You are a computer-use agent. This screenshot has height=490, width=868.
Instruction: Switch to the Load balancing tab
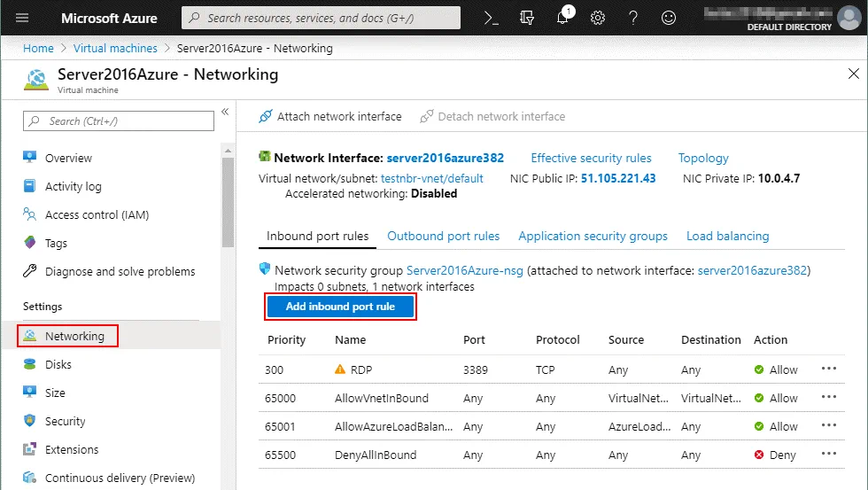click(727, 236)
